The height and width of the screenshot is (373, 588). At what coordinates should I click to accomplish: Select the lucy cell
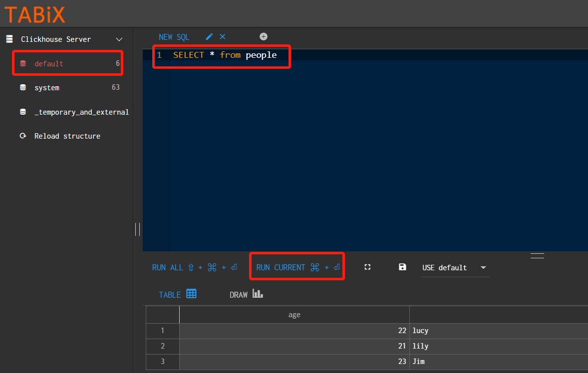click(499, 331)
